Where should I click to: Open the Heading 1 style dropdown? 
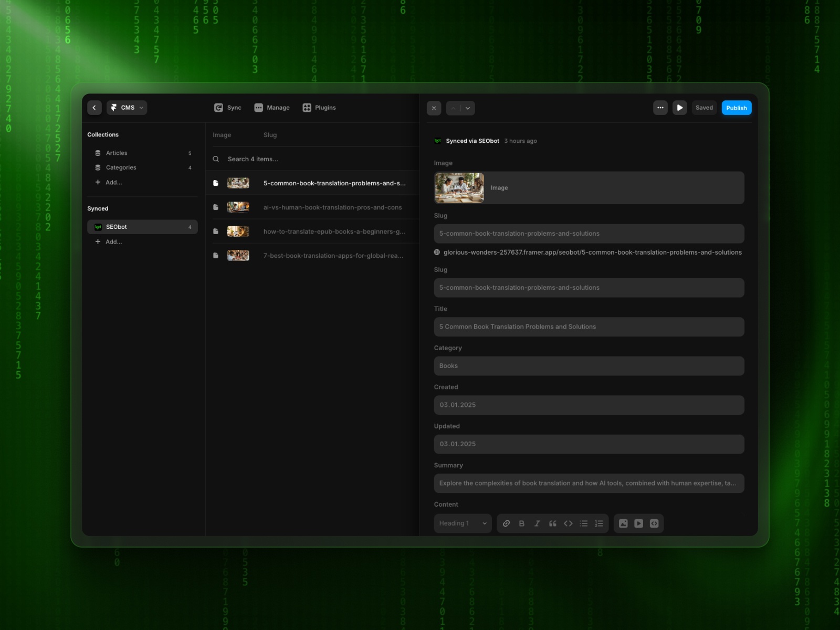461,523
